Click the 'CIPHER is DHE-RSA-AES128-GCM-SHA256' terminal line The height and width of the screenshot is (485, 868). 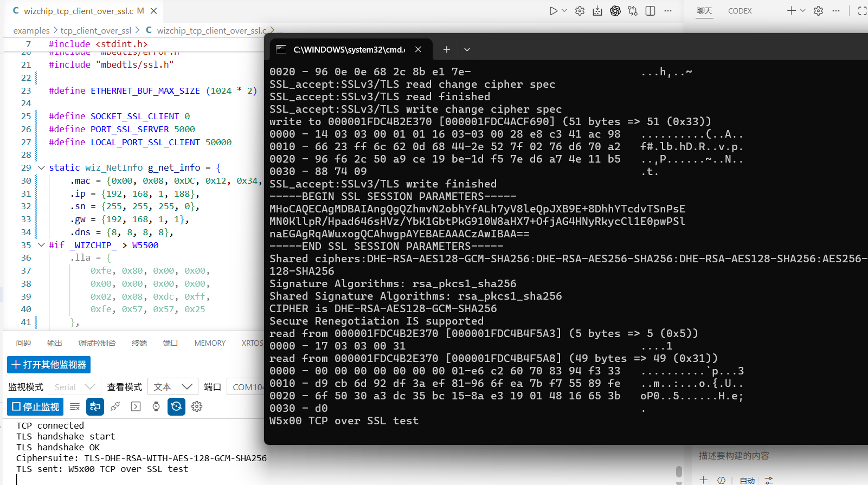(x=383, y=308)
